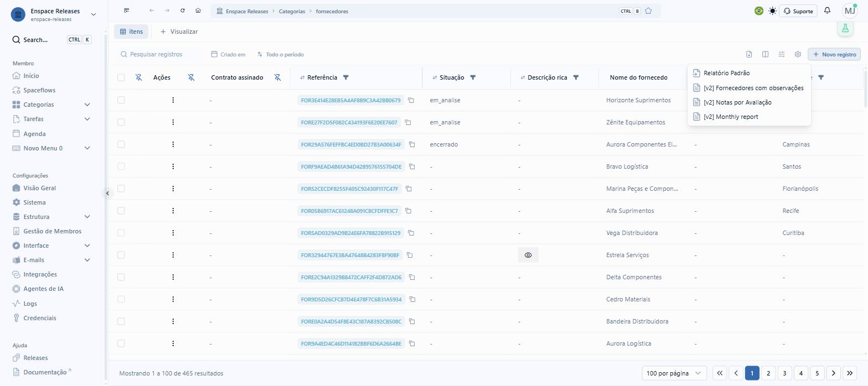The width and height of the screenshot is (868, 386).
Task: Select Fornecedores com observações report
Action: [749, 87]
